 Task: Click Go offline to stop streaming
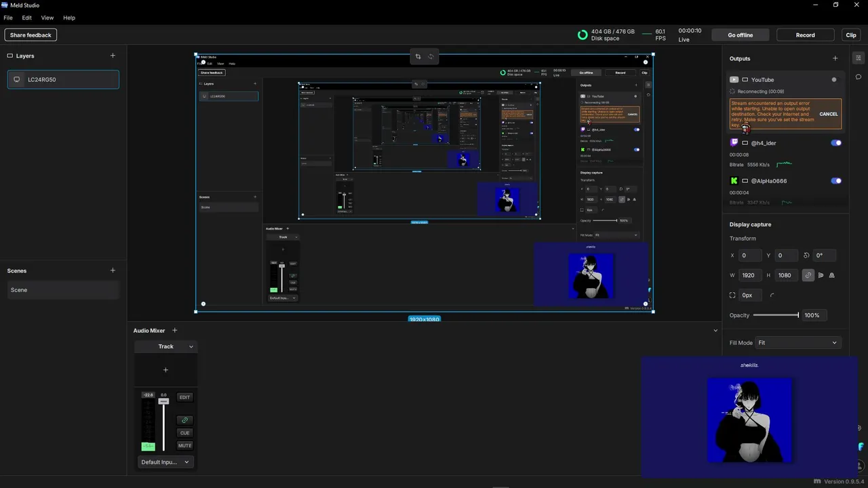tap(741, 35)
